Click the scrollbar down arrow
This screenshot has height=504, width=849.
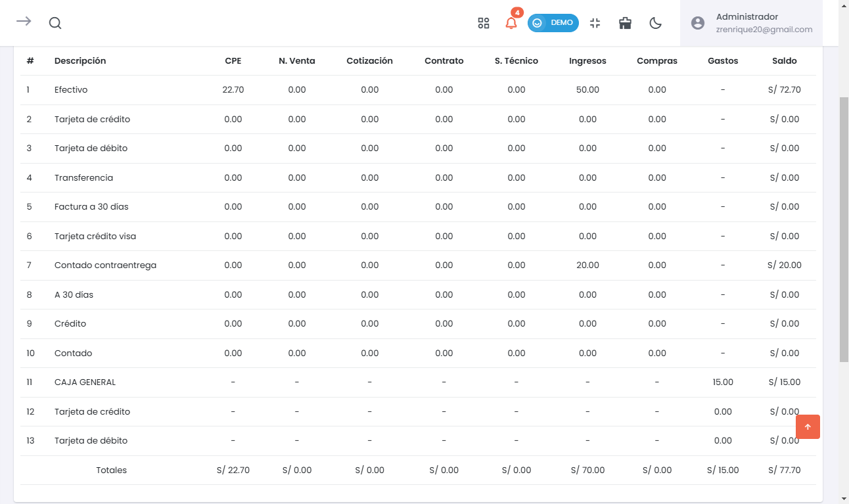[844, 498]
